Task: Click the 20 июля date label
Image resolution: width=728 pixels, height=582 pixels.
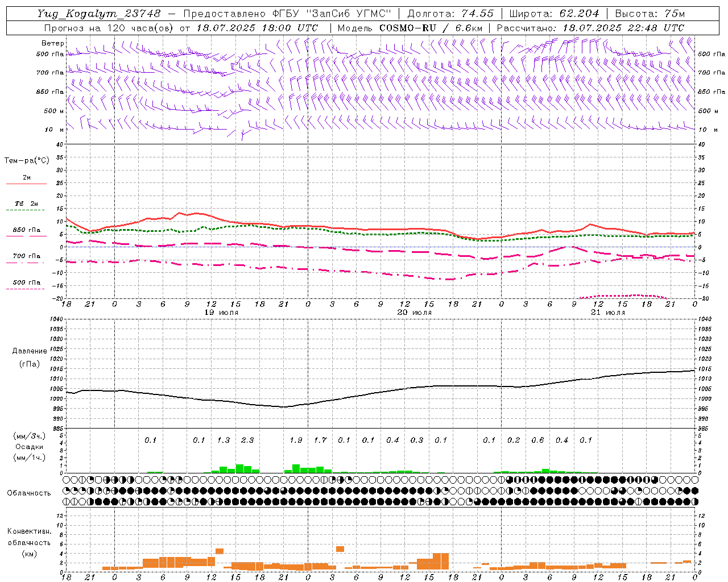Action: [x=414, y=313]
